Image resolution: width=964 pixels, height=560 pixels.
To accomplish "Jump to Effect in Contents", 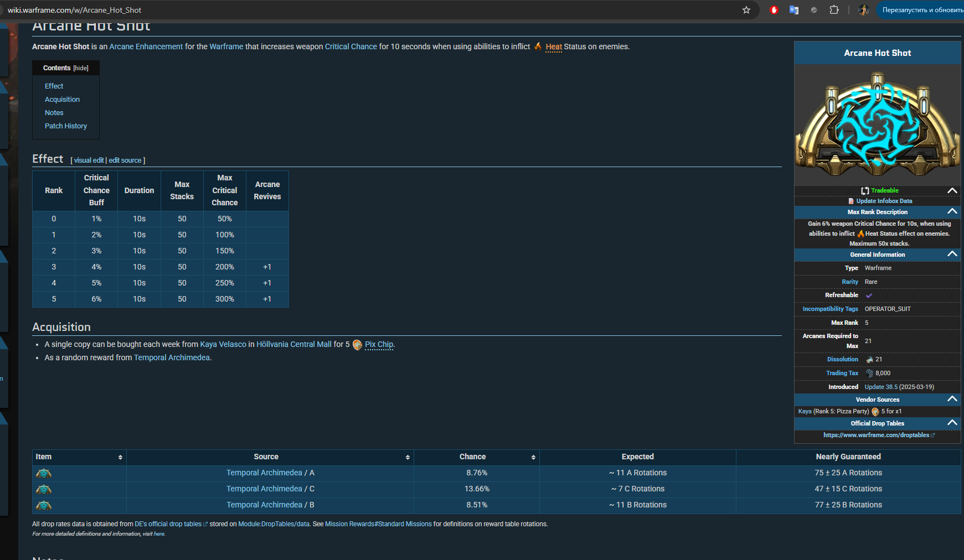I will pyautogui.click(x=54, y=86).
